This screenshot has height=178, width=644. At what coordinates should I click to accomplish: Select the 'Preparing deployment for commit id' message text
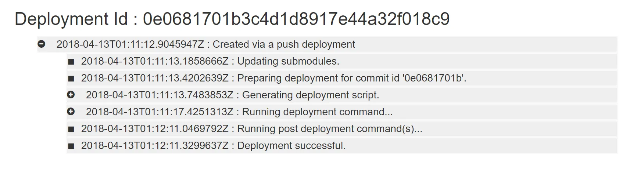pos(318,78)
